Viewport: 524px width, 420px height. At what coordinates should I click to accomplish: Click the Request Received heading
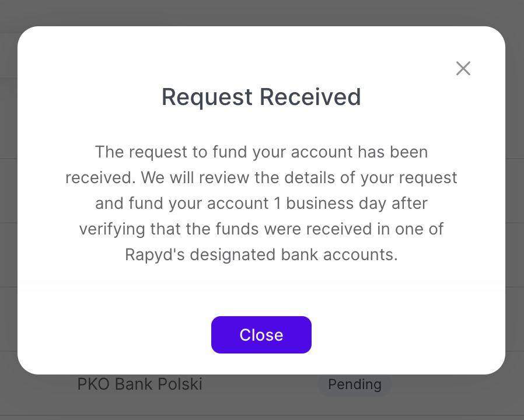click(261, 97)
